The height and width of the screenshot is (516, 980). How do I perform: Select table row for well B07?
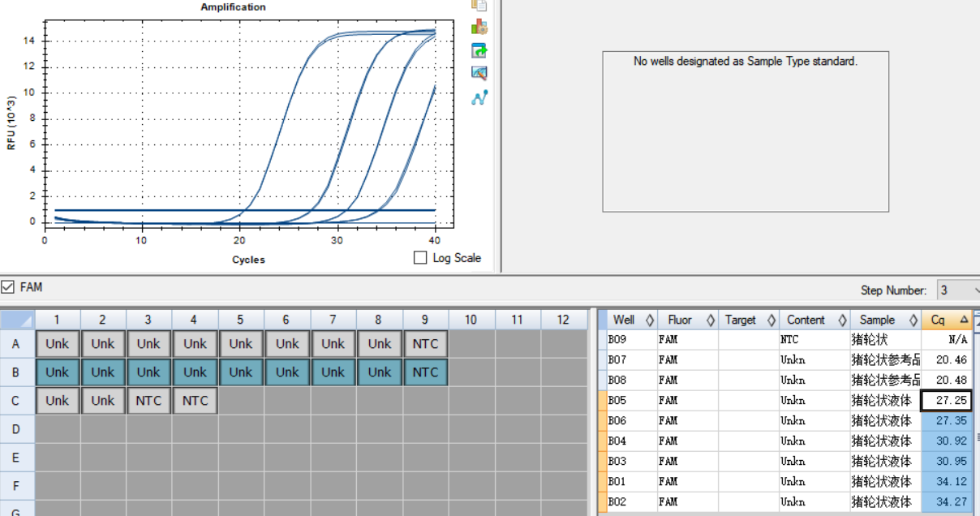(x=784, y=360)
